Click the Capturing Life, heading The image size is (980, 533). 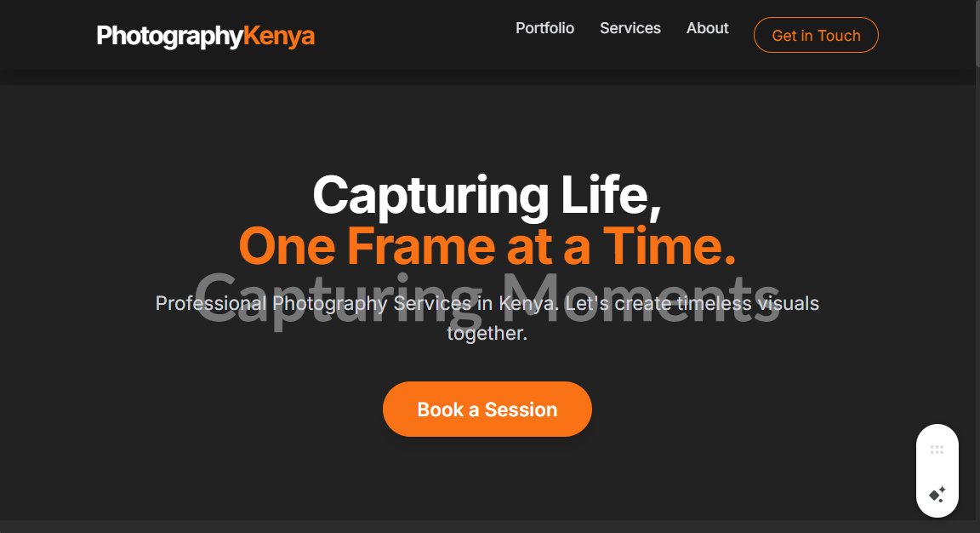pos(487,195)
